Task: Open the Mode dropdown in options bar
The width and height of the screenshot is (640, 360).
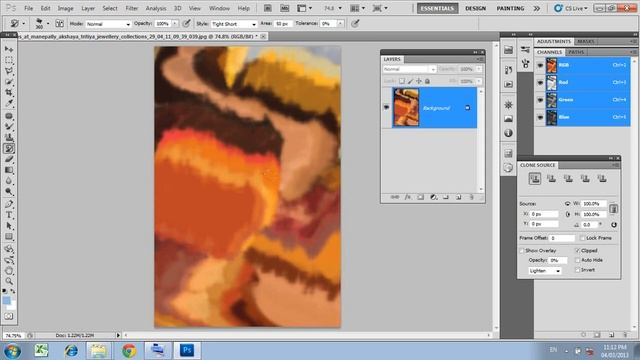Action: pyautogui.click(x=108, y=24)
